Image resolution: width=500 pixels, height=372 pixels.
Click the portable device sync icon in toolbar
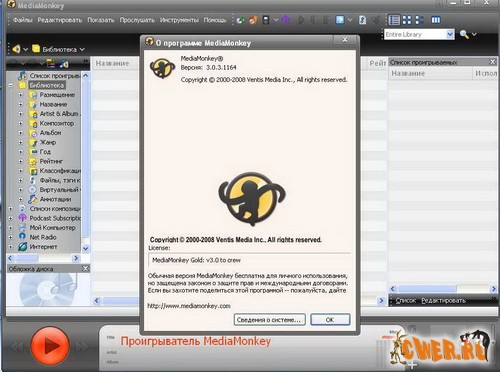point(266,20)
